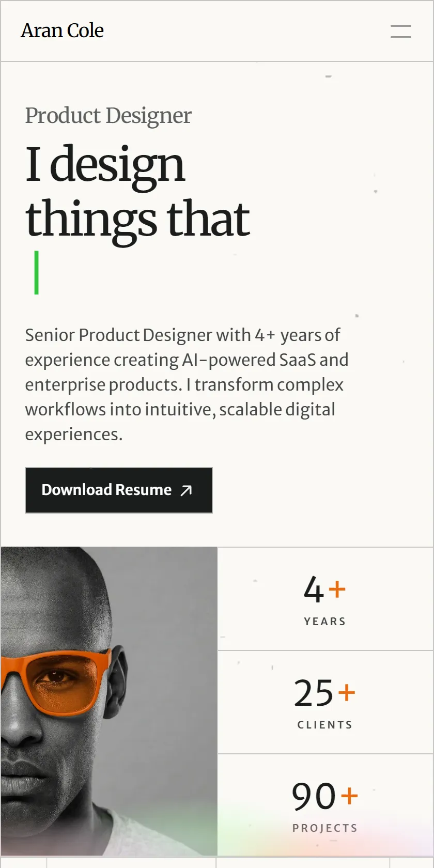Click the "I design things that" heading

(137, 192)
